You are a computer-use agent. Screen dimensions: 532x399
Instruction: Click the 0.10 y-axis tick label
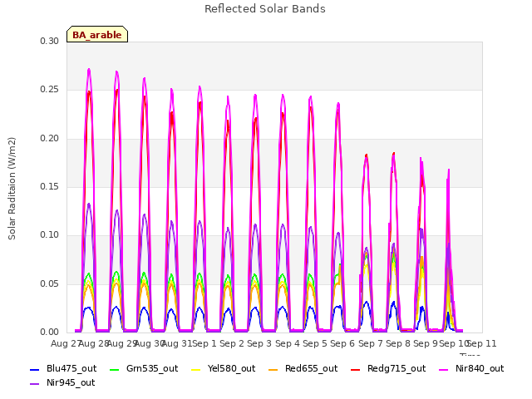pyautogui.click(x=50, y=234)
